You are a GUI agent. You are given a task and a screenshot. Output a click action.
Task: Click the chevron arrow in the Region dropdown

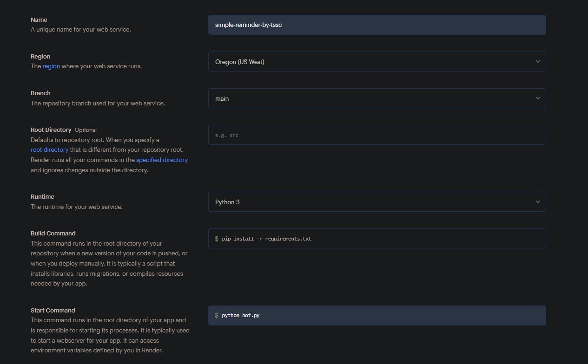(x=538, y=62)
